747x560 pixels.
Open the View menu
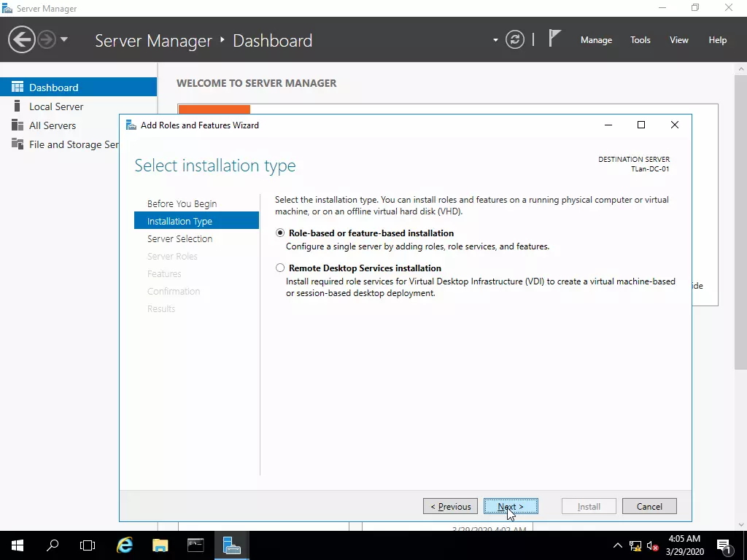[679, 40]
